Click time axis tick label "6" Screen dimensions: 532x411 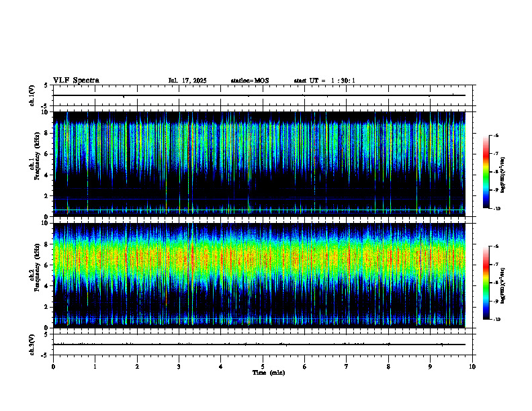pos(305,367)
